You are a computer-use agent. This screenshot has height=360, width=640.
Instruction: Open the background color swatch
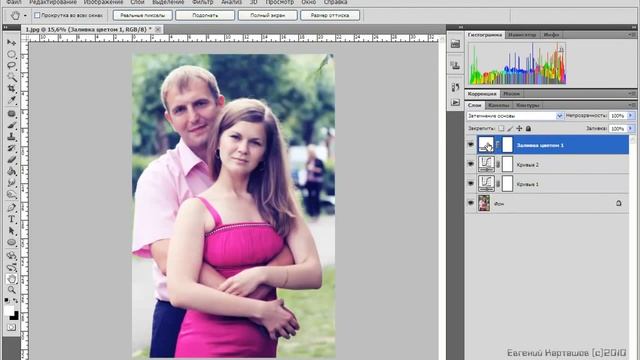pyautogui.click(x=15, y=316)
